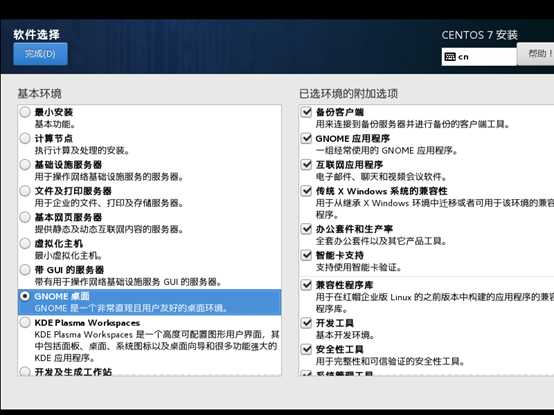Uncheck the 兼容性程序库 checkbox
Image resolution: width=554 pixels, height=415 pixels.
[306, 285]
